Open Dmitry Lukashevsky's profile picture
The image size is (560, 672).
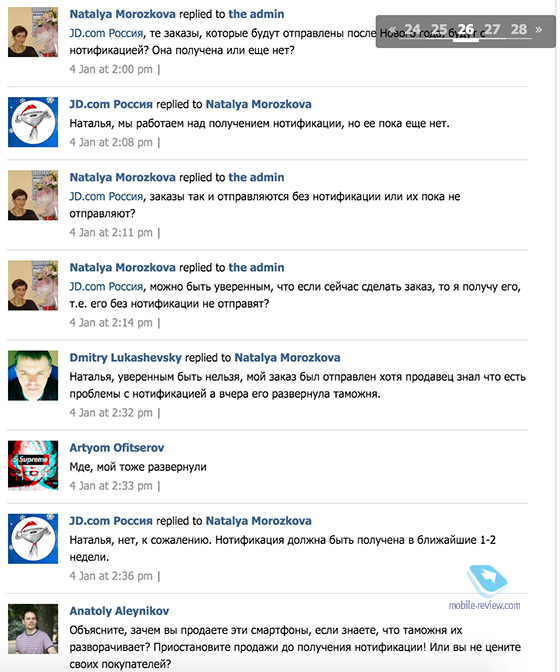(x=33, y=375)
